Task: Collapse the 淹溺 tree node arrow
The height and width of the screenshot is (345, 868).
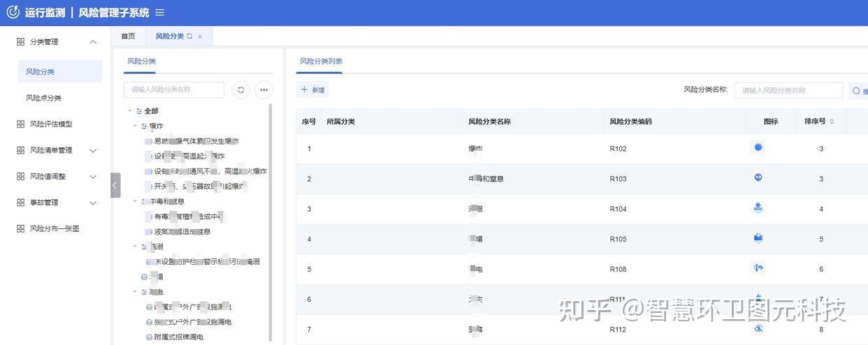Action: tap(136, 247)
